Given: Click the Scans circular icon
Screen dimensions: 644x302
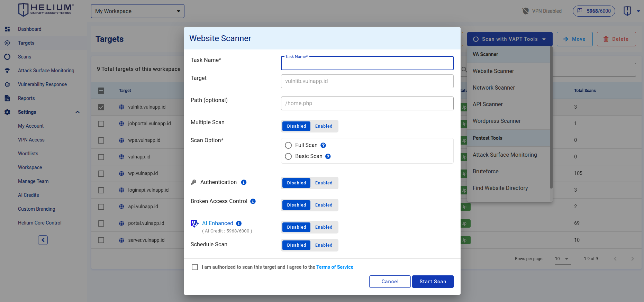Looking at the screenshot, I should (x=7, y=57).
